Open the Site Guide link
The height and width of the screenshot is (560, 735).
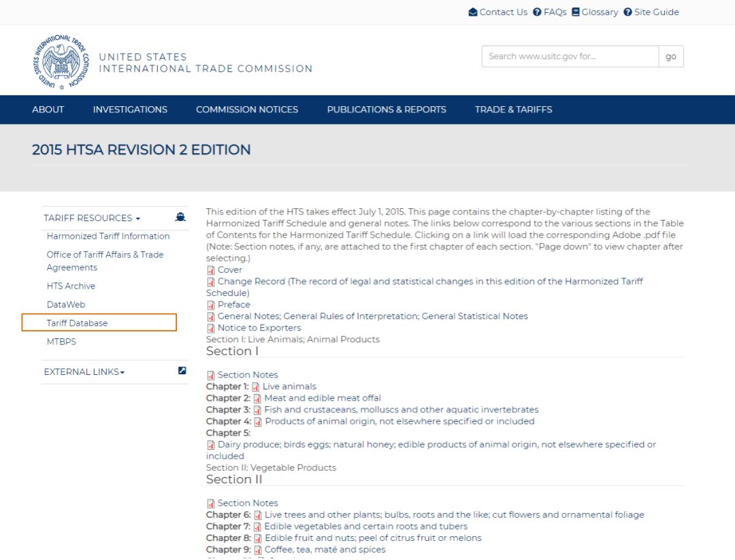(x=656, y=12)
